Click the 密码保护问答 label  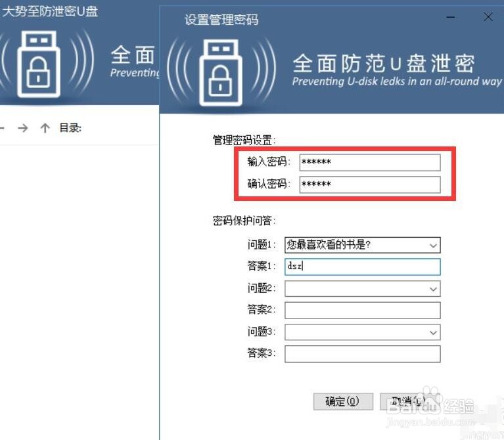click(244, 221)
